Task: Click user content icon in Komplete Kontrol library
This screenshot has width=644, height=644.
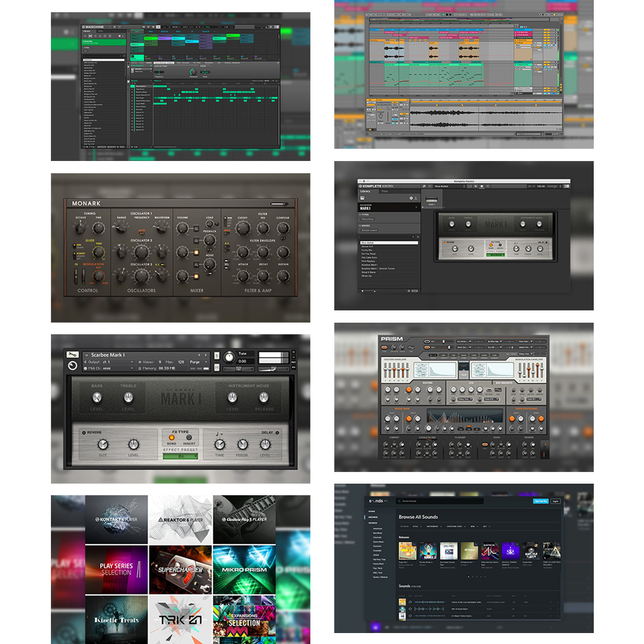Action: (415, 198)
